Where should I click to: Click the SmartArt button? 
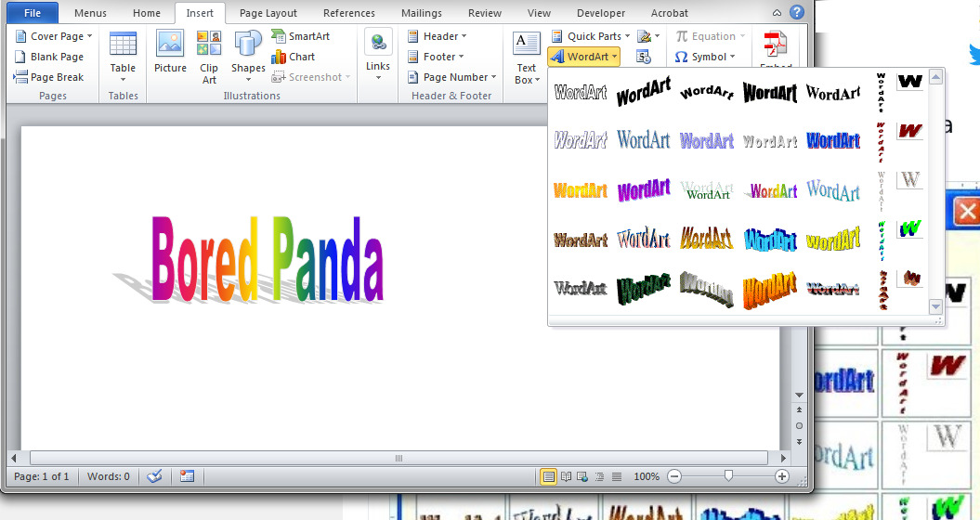click(x=300, y=36)
